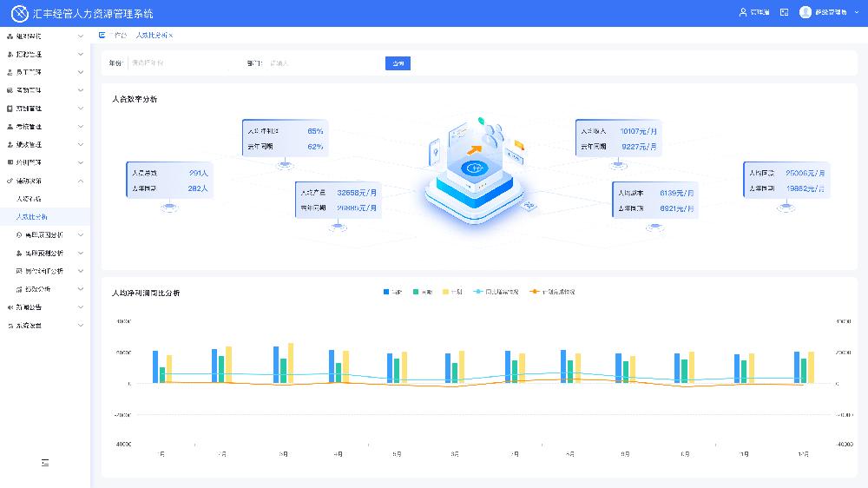Select 人效比分析 in the sidebar submenu
This screenshot has height=488, width=868.
tap(45, 216)
